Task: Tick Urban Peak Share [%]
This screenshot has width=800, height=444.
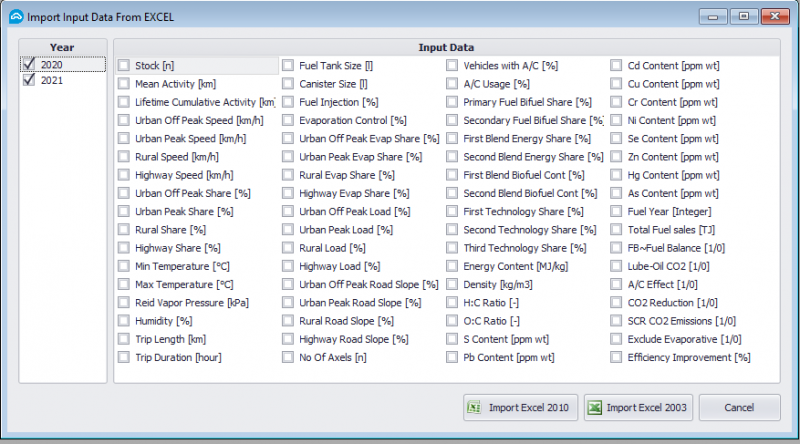Action: tap(123, 211)
